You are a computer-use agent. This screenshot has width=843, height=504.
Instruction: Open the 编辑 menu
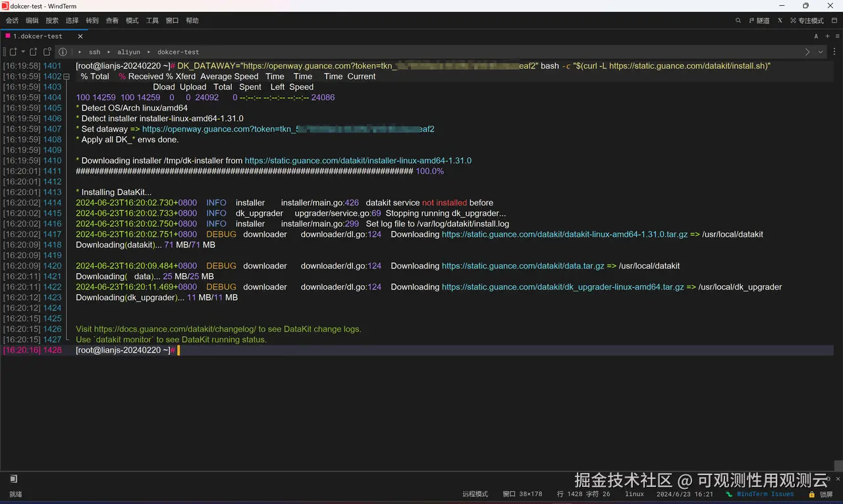click(x=32, y=20)
